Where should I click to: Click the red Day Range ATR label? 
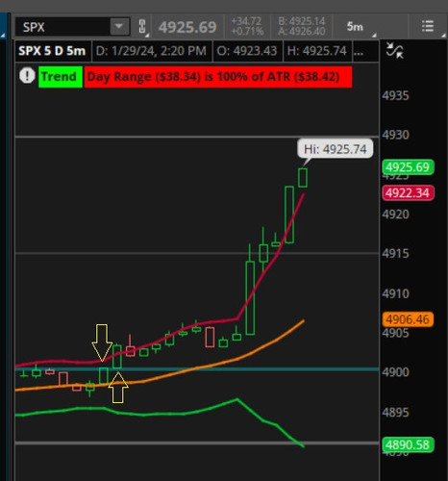point(218,77)
